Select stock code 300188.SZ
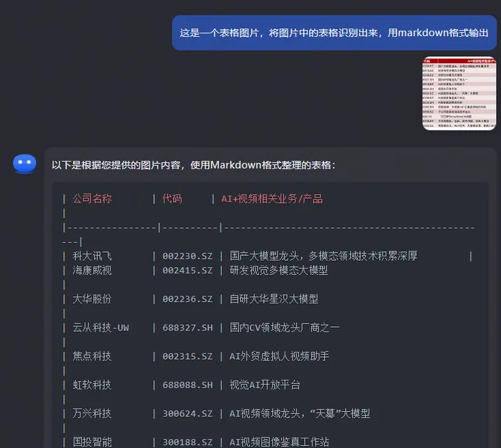Image resolution: width=501 pixels, height=448 pixels. 187,442
